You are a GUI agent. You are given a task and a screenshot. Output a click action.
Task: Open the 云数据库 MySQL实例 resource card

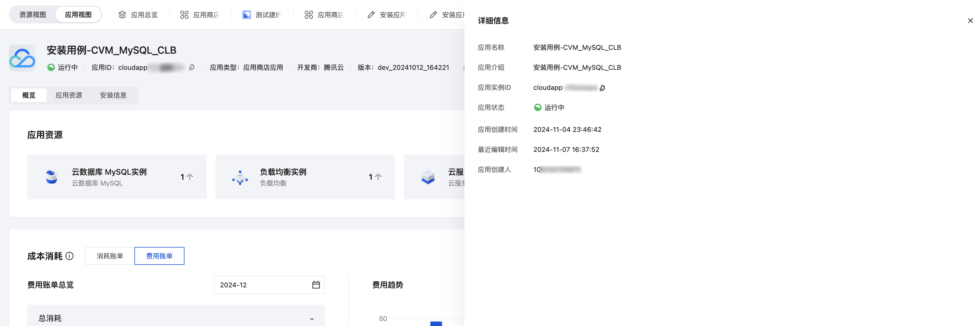click(x=117, y=177)
